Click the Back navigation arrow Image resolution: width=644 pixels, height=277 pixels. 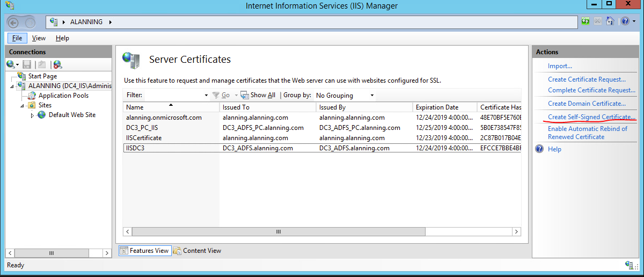tap(14, 23)
